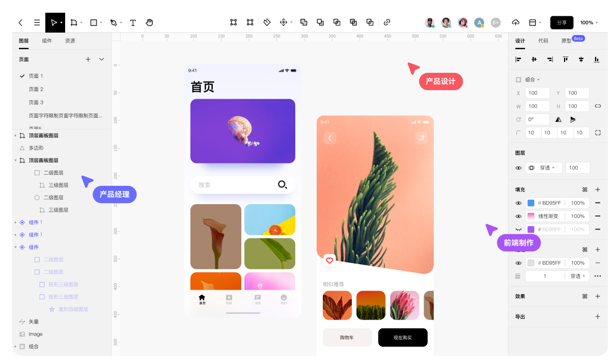Select the Frame tool
The image size is (616, 364).
[x=74, y=22]
